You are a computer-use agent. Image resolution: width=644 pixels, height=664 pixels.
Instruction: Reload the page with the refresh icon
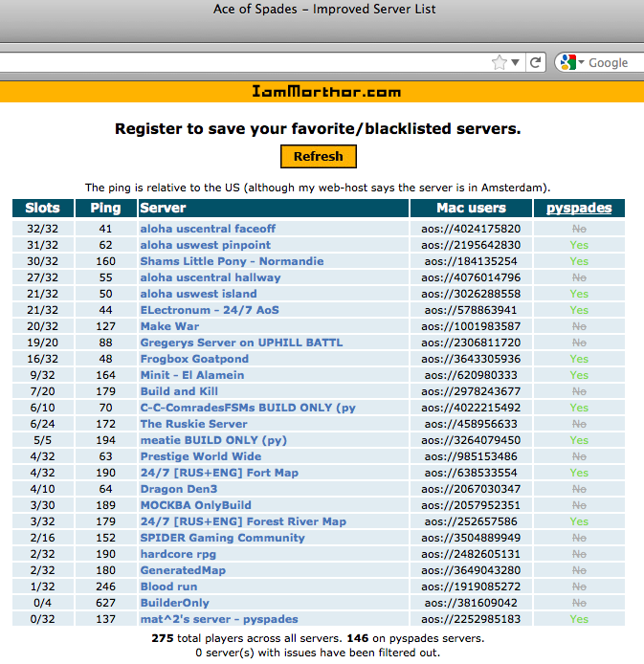535,63
